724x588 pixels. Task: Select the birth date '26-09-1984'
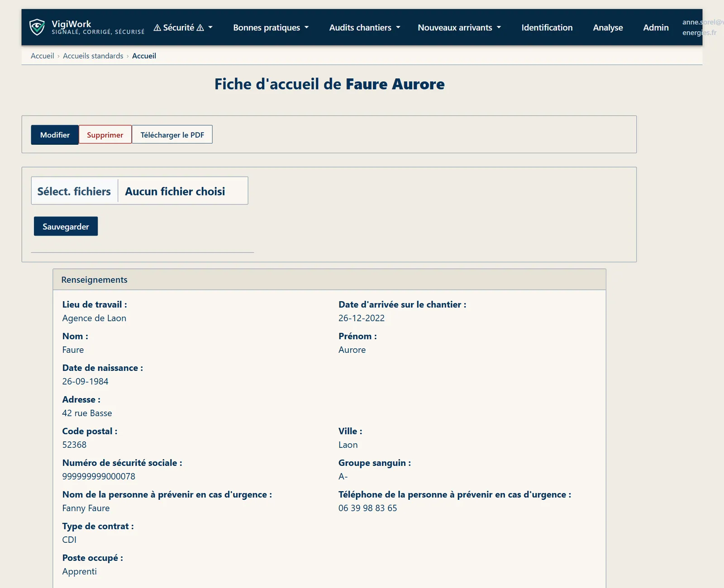click(85, 381)
